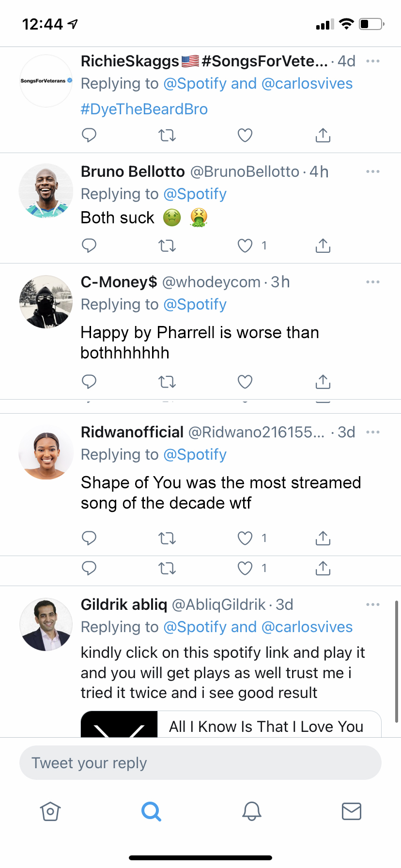Open the Messages envelope tab

352,811
